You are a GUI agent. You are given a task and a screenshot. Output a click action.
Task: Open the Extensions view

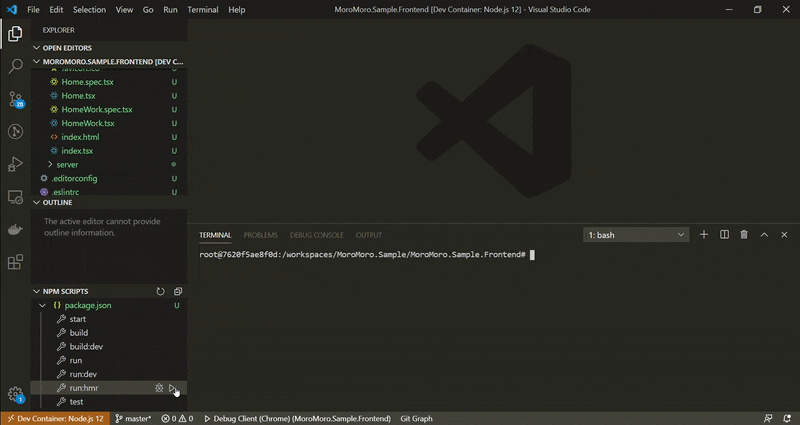click(15, 262)
